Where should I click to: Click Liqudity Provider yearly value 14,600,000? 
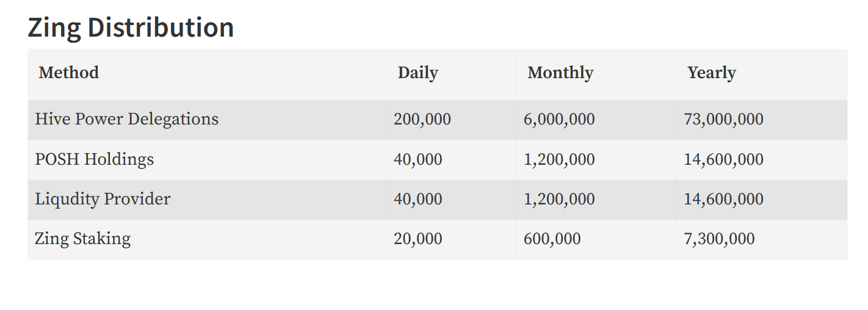click(724, 200)
